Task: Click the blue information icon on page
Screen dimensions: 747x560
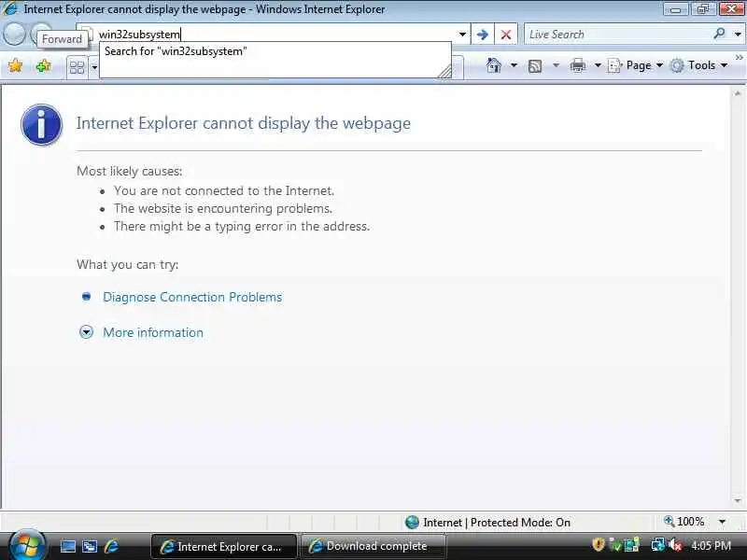Action: 41,125
